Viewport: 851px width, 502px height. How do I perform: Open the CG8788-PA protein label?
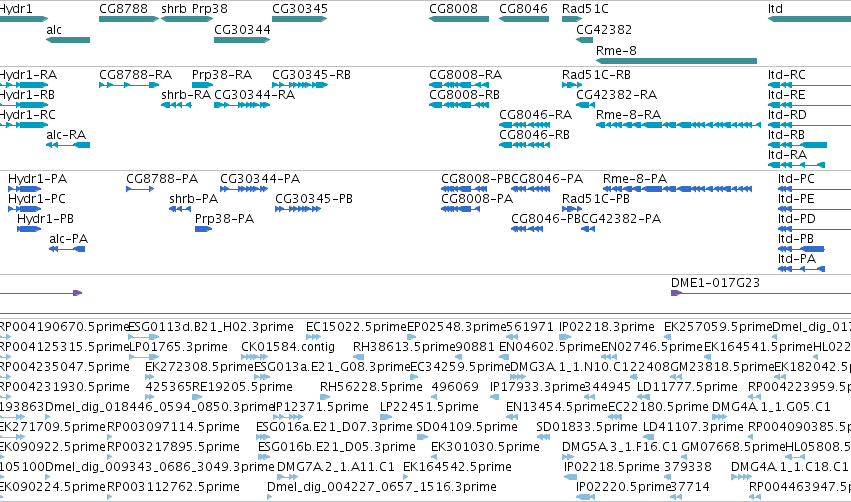[162, 179]
